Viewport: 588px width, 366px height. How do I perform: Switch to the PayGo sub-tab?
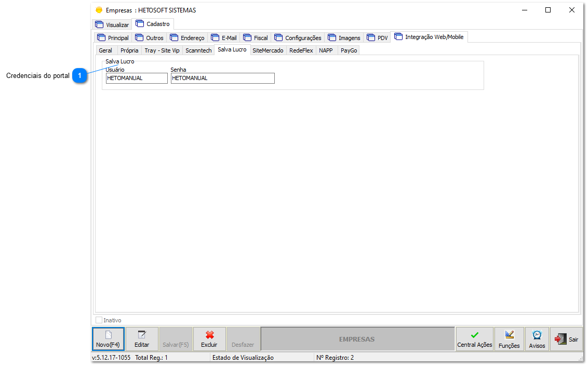pyautogui.click(x=349, y=50)
